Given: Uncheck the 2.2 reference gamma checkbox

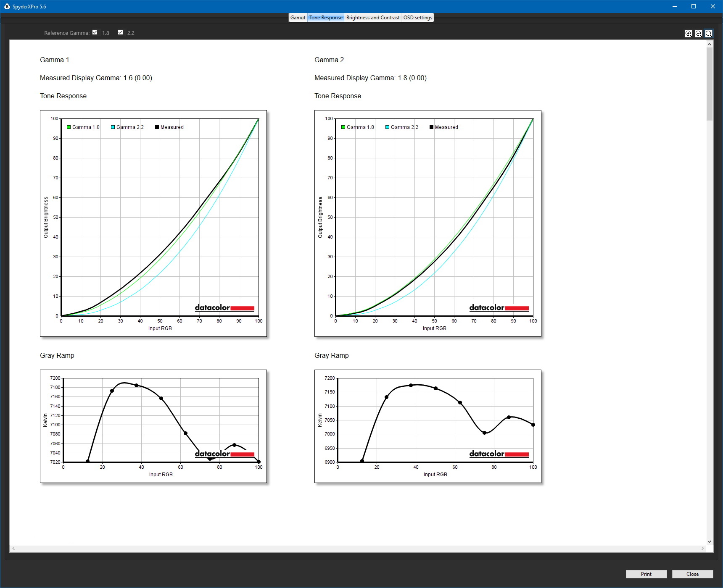Looking at the screenshot, I should point(121,32).
